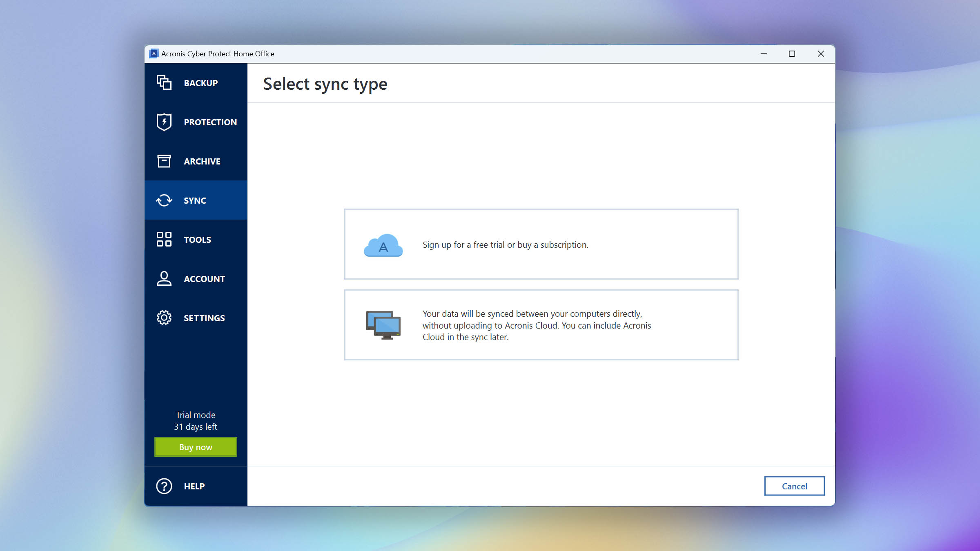Open the HELP label in the sidebar
Screen dimensions: 980x551
194,487
